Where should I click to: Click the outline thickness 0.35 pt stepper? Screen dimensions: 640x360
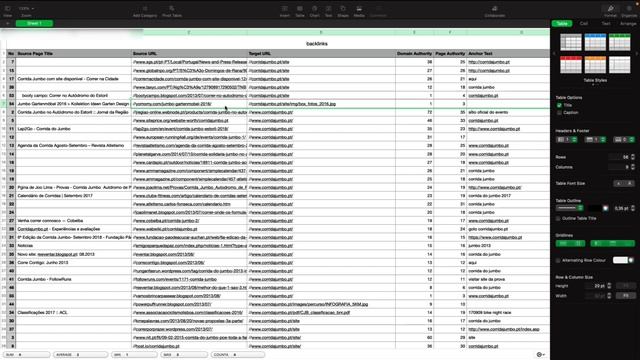pos(633,208)
